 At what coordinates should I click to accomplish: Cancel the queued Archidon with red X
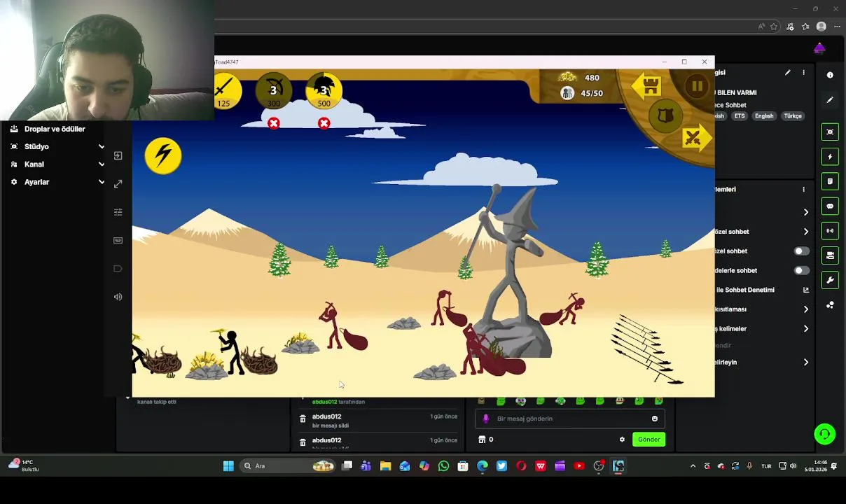click(274, 123)
